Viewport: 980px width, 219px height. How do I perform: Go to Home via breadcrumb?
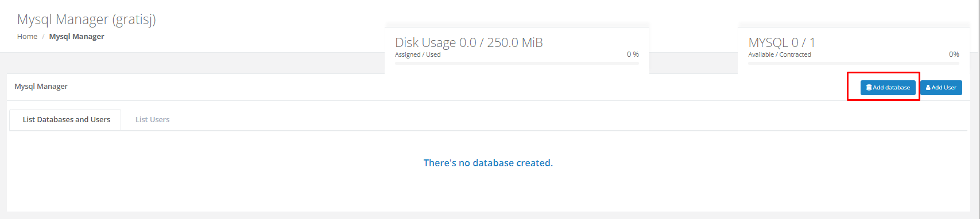27,37
